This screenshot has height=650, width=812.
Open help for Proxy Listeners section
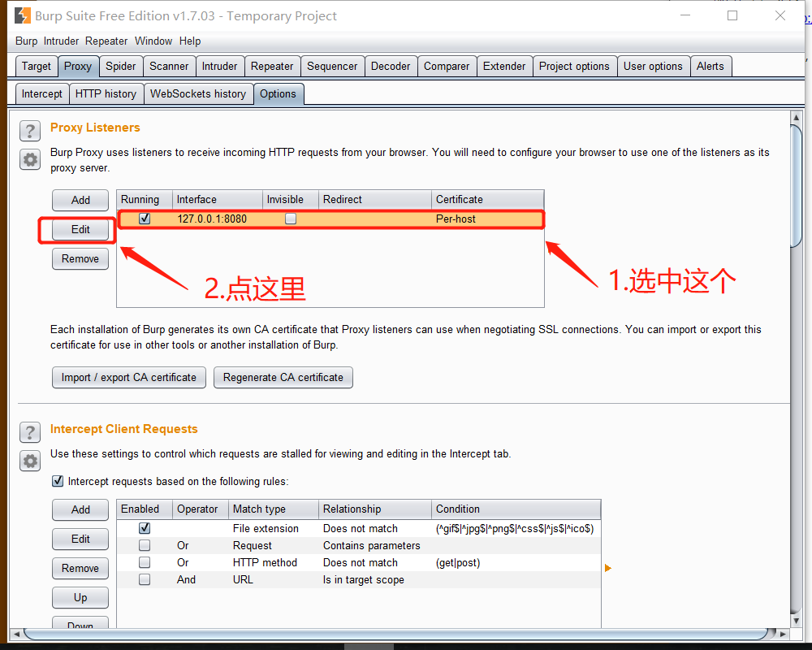[30, 131]
